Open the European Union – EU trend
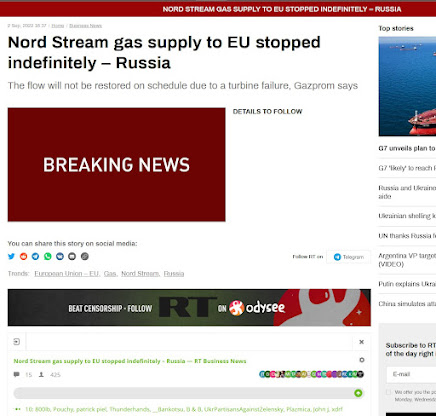436x416 pixels. coord(67,274)
